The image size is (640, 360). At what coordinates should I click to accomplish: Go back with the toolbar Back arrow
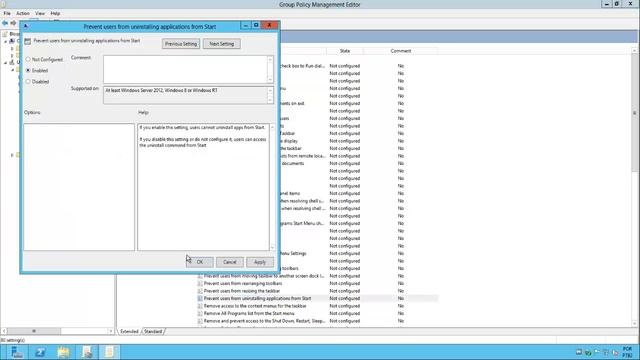tap(5, 23)
